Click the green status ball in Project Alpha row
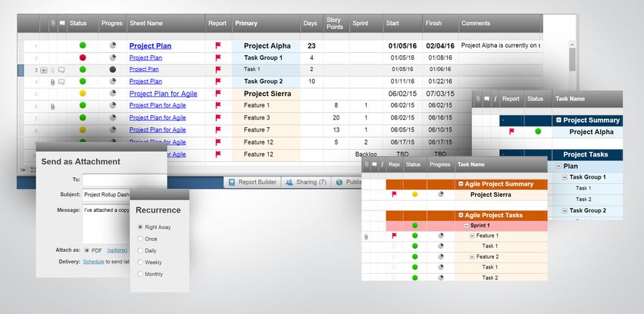Image resolution: width=644 pixels, height=314 pixels. click(x=83, y=45)
